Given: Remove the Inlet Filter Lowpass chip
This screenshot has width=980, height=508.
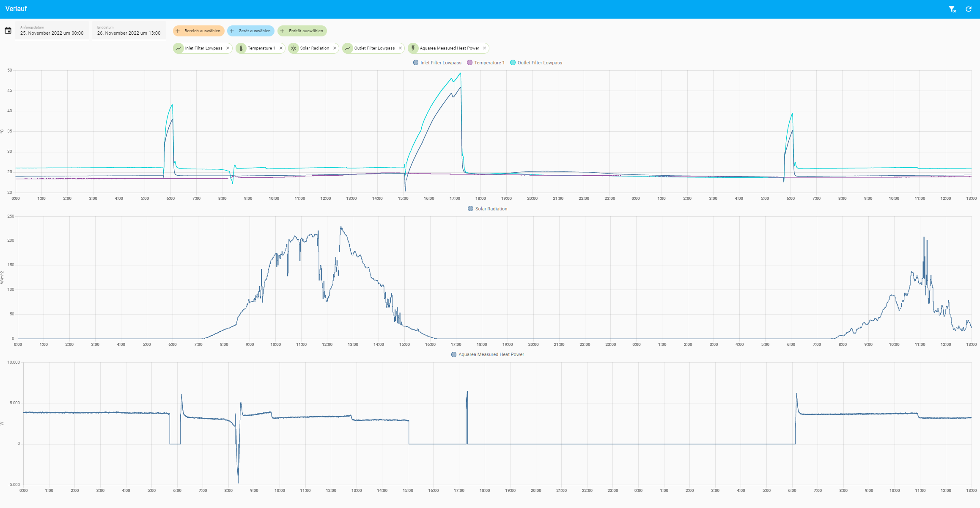Looking at the screenshot, I should [x=228, y=48].
